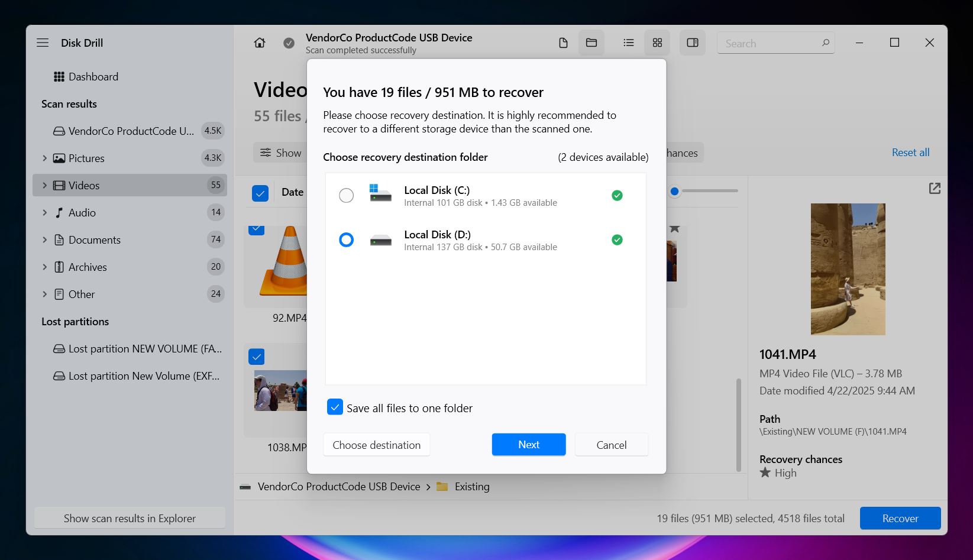The image size is (973, 560).
Task: Uncheck the 1038.MP4 file checkbox
Action: (256, 357)
